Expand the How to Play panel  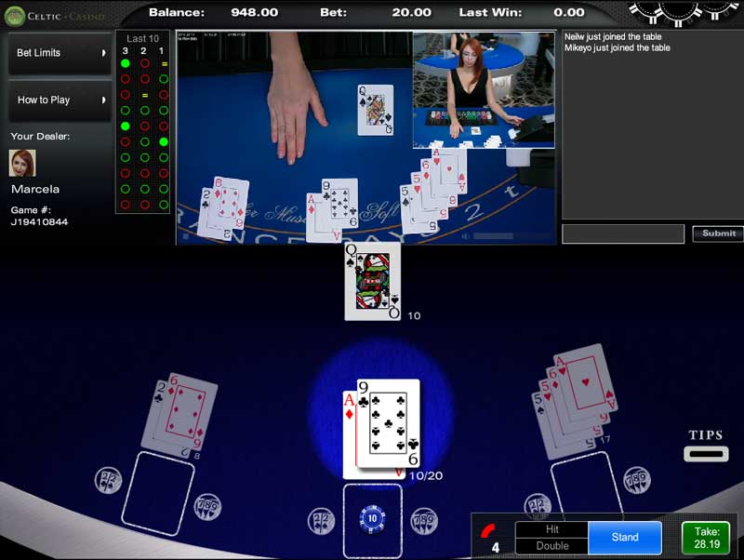pos(60,100)
